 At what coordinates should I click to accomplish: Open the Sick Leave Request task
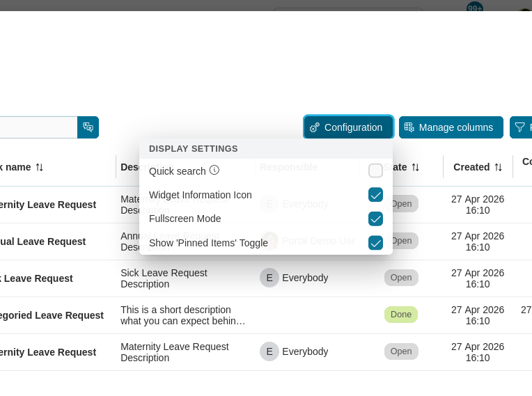tap(36, 278)
